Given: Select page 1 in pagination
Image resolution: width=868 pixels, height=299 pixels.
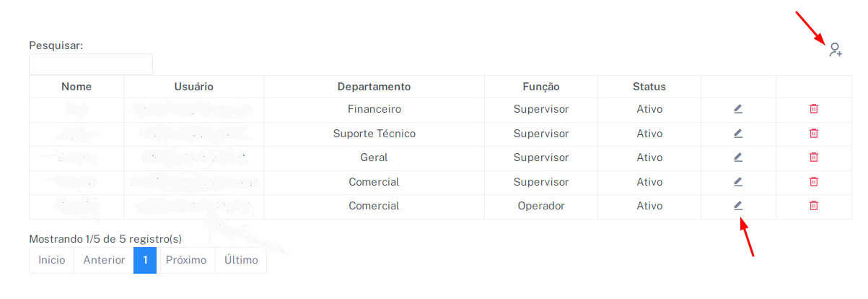Looking at the screenshot, I should coord(145,260).
